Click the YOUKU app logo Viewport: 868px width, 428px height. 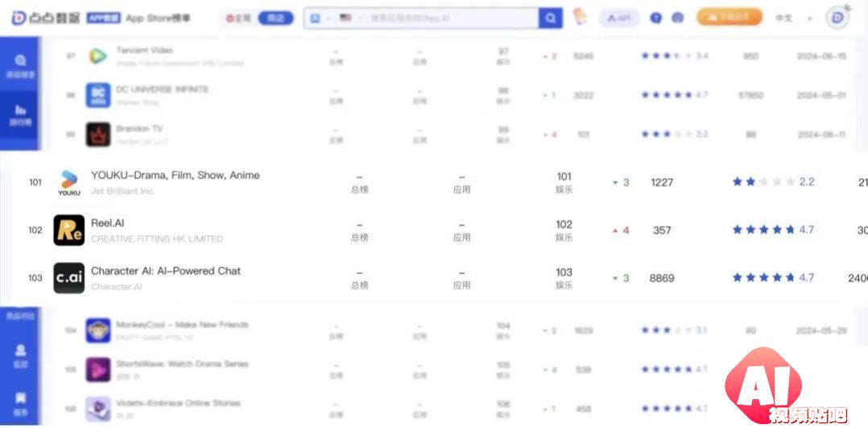(x=69, y=182)
